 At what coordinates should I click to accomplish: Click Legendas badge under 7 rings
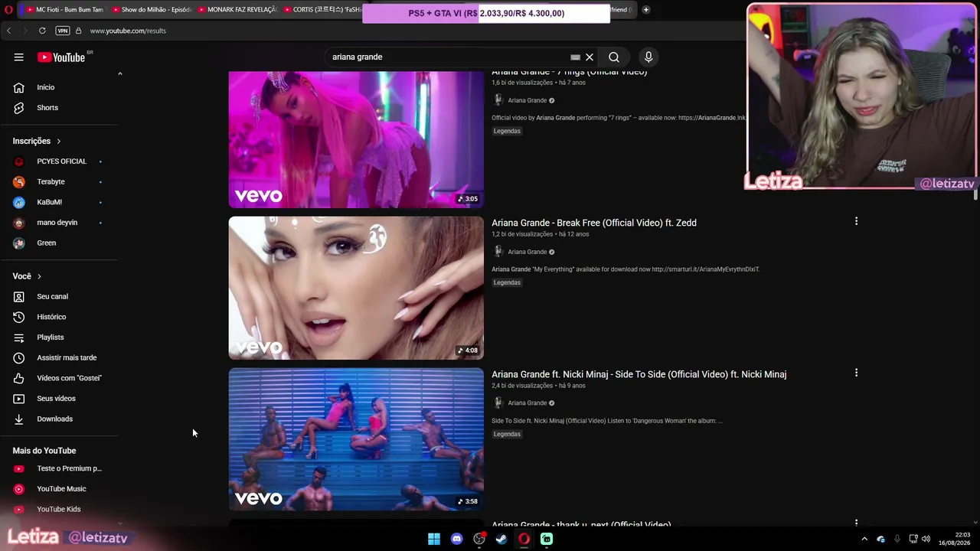[507, 131]
